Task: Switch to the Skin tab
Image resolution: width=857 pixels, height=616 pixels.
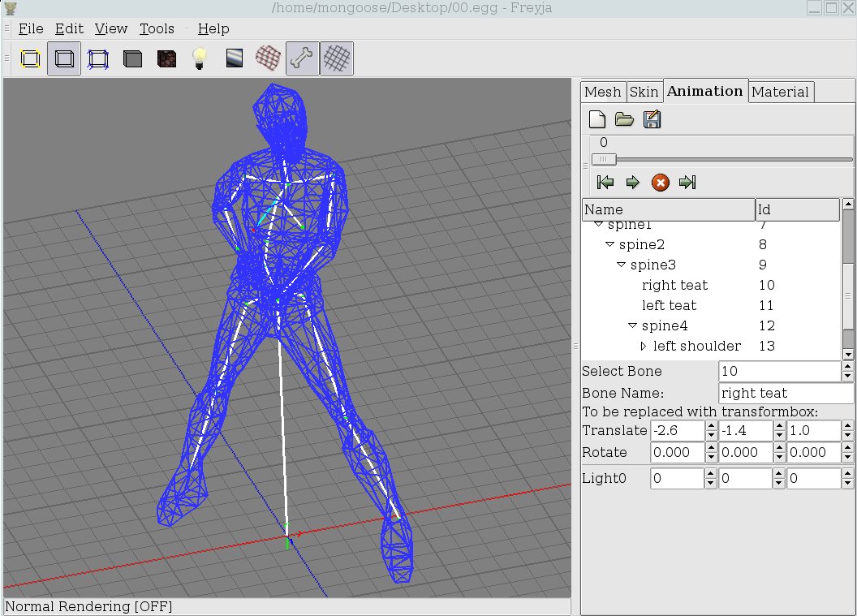Action: tap(644, 92)
